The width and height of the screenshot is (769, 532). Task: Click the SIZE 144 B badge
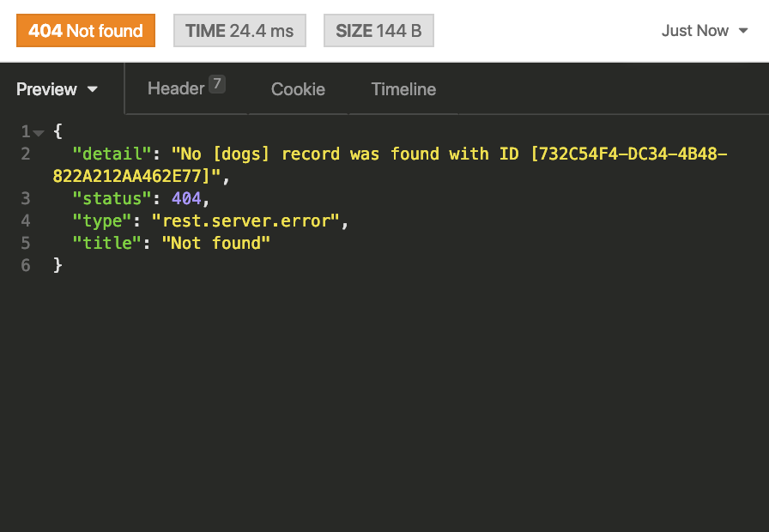pyautogui.click(x=378, y=31)
